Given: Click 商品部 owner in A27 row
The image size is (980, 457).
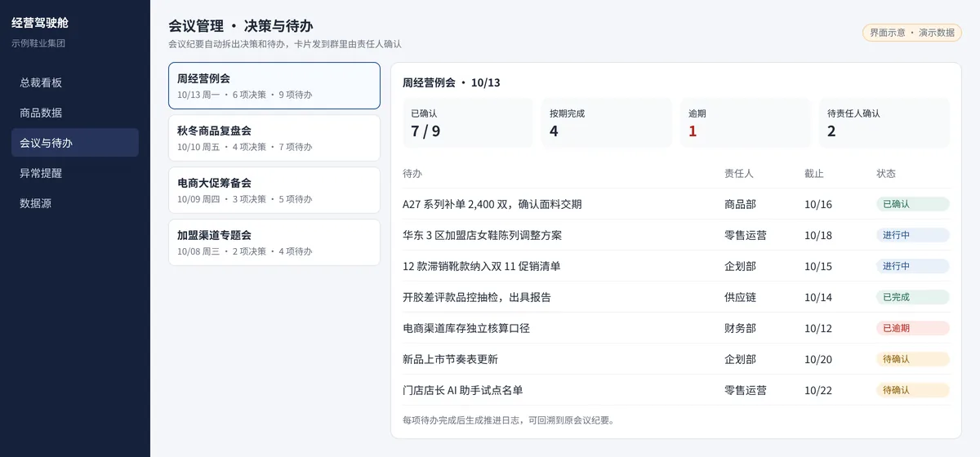Looking at the screenshot, I should point(740,204).
